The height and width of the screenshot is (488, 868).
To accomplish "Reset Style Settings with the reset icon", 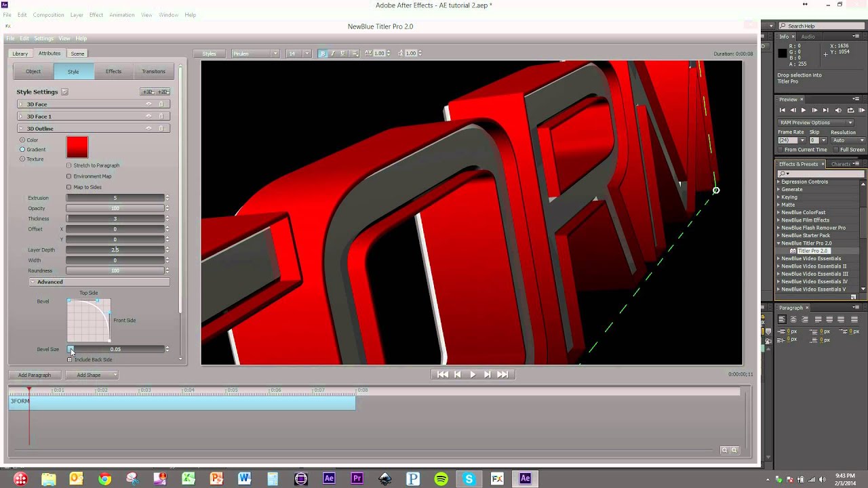I will (x=64, y=92).
